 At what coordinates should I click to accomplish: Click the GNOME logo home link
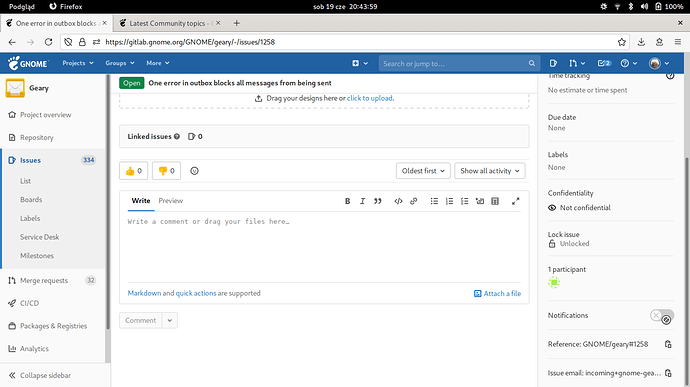tap(28, 63)
